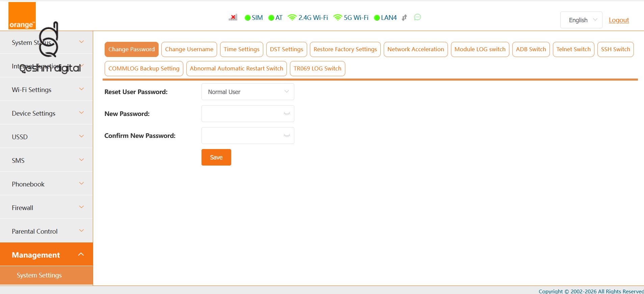This screenshot has height=294, width=644.
Task: Open the Reset User Password dropdown
Action: [248, 92]
